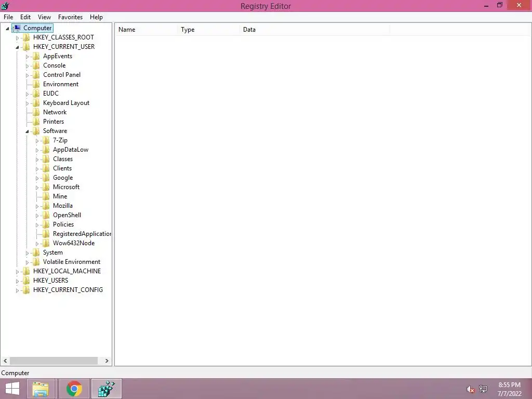The height and width of the screenshot is (399, 532).
Task: Collapse the Software key arrow
Action: (x=27, y=131)
